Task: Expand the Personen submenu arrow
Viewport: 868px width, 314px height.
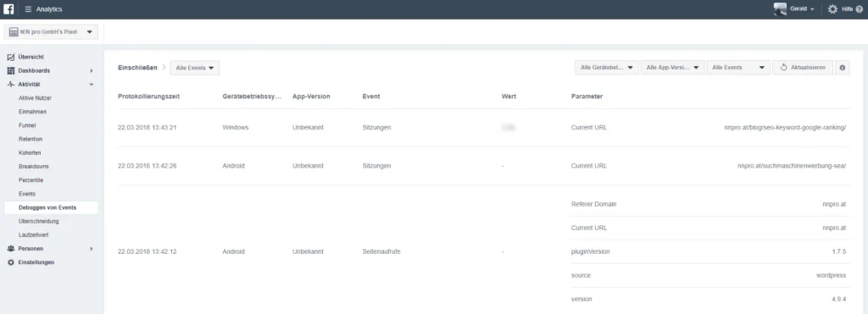Action: [92, 249]
